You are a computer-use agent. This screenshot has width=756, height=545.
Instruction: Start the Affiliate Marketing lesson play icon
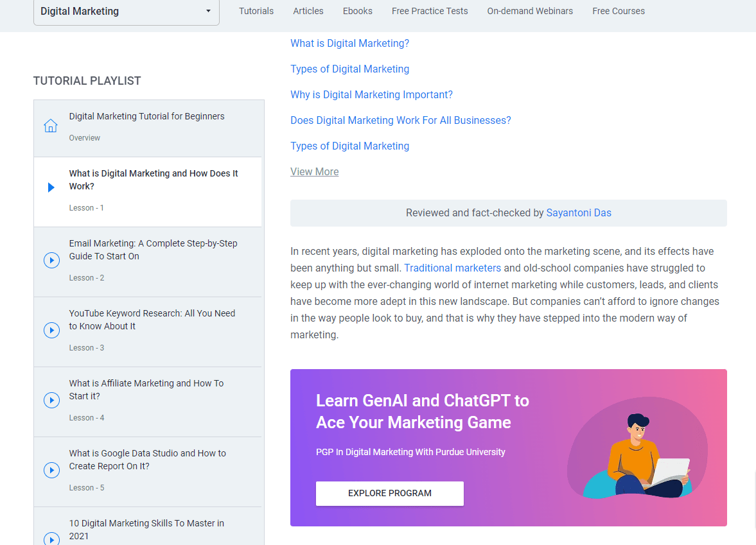pos(51,400)
